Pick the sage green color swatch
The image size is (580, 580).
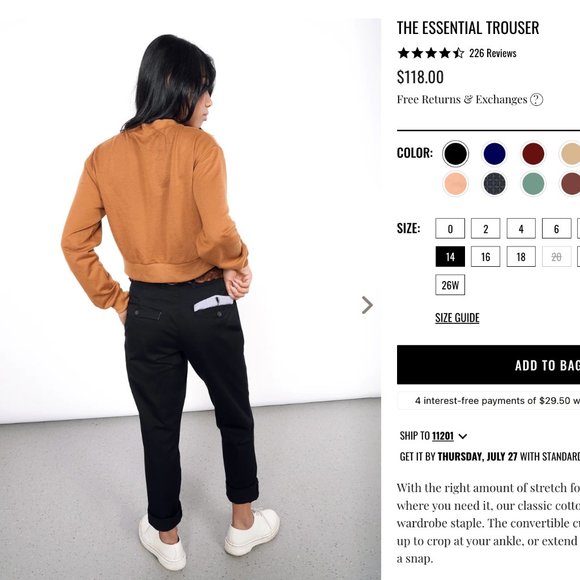coord(533,183)
